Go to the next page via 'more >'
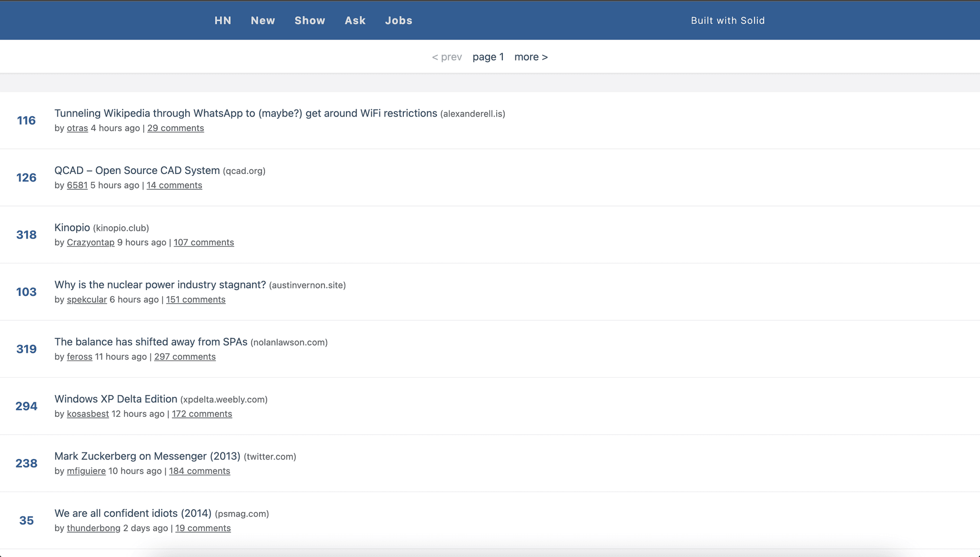980x557 pixels. [531, 56]
